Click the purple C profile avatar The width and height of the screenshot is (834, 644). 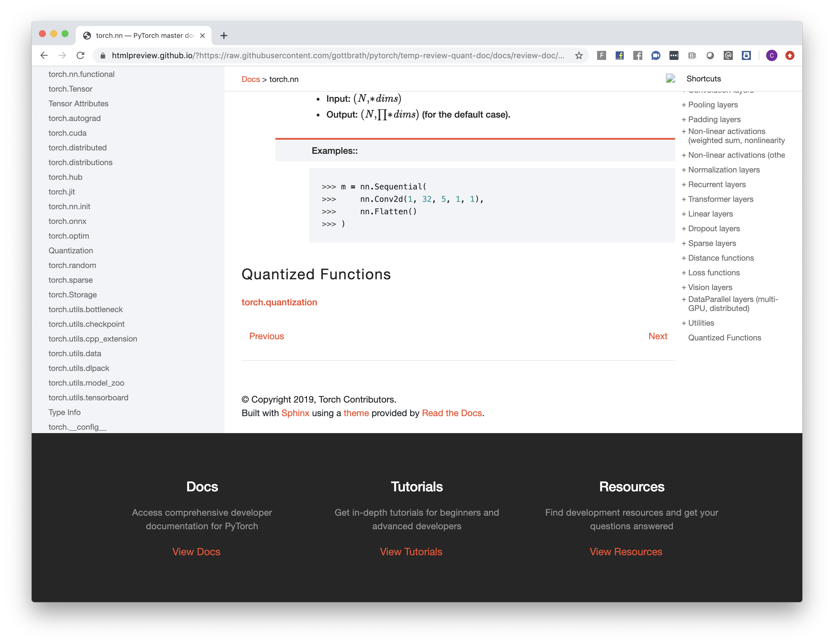click(x=771, y=56)
